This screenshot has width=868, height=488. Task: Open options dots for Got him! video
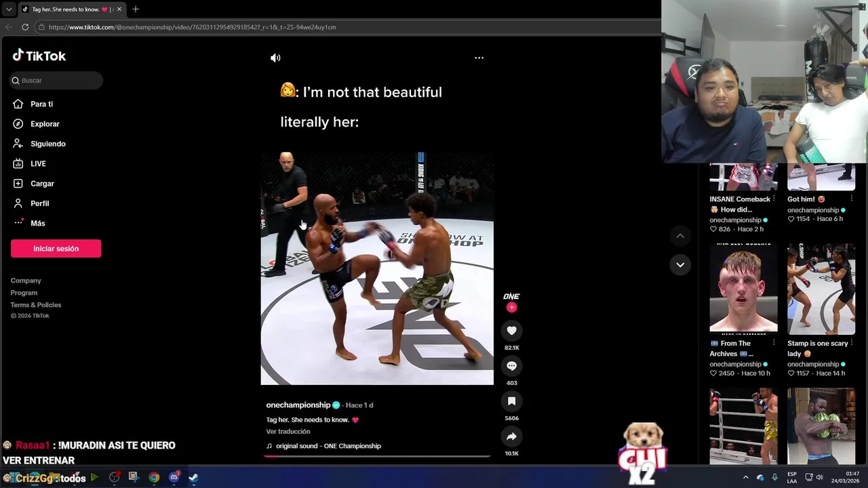(851, 199)
